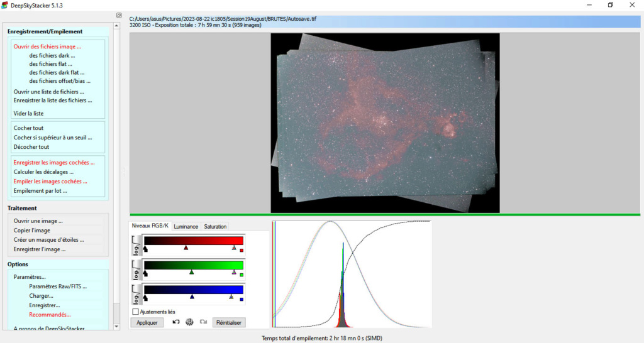This screenshot has width=644, height=343.
Task: Click Enregistrer les images cochées
Action: pos(54,163)
